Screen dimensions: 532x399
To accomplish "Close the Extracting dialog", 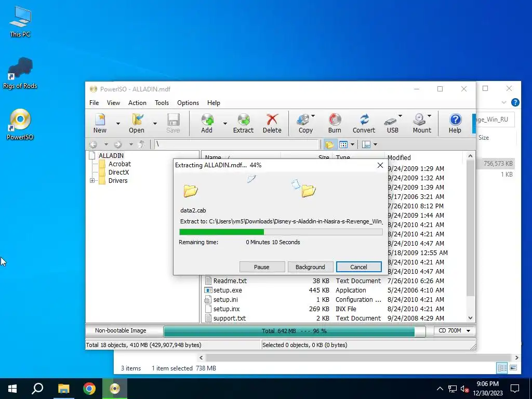I will click(380, 165).
